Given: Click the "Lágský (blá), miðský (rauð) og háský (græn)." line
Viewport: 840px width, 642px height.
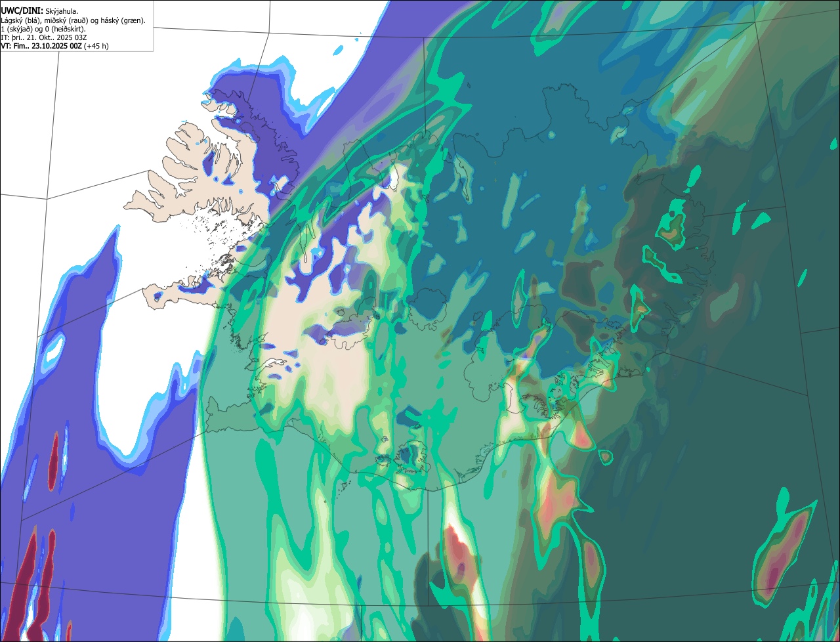Looking at the screenshot, I should pyautogui.click(x=73, y=20).
